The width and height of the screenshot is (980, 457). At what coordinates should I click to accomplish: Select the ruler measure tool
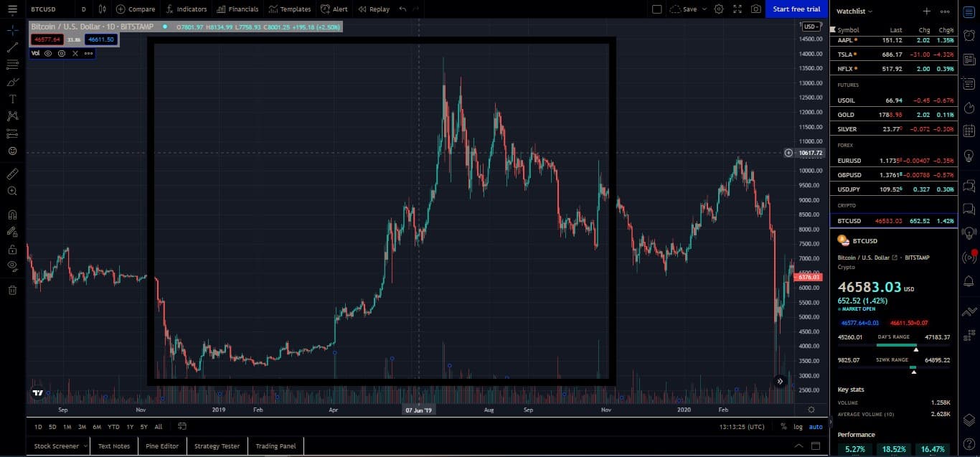[x=12, y=174]
